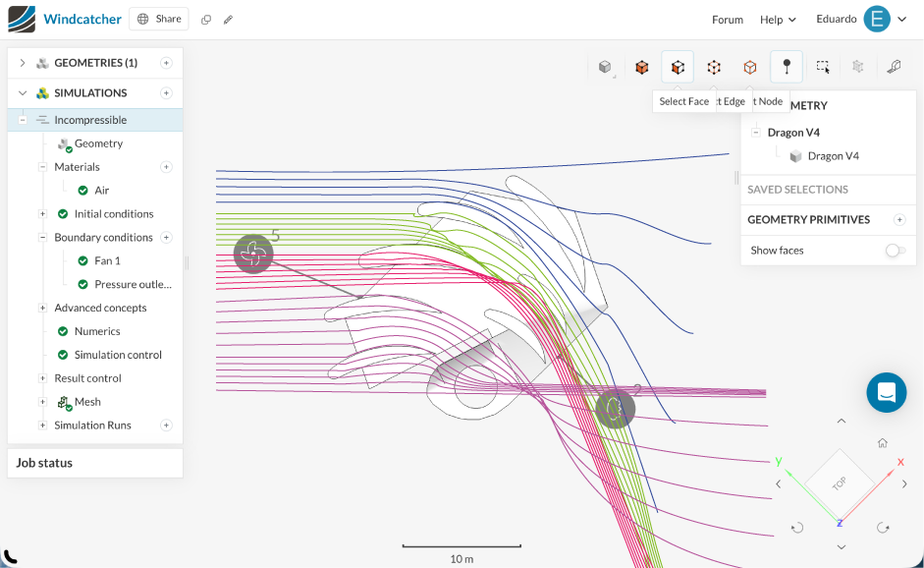Expand the GEOMETRIES section

click(x=23, y=63)
